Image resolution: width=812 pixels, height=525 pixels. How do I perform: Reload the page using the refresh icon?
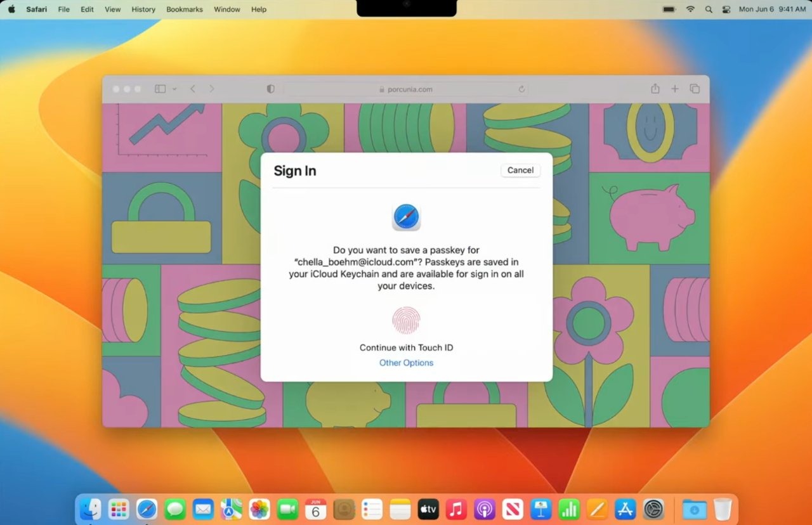[x=521, y=89]
